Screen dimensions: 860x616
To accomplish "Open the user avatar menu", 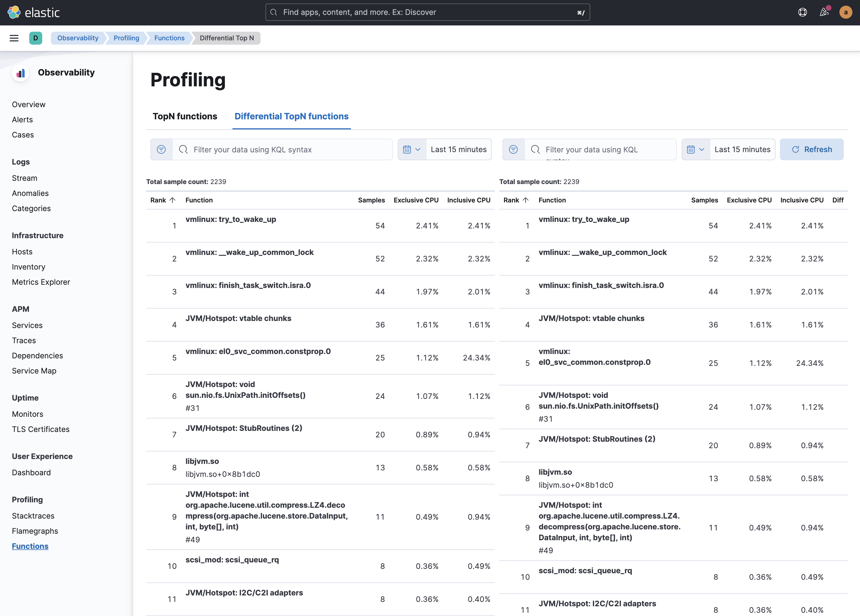I will pyautogui.click(x=846, y=12).
